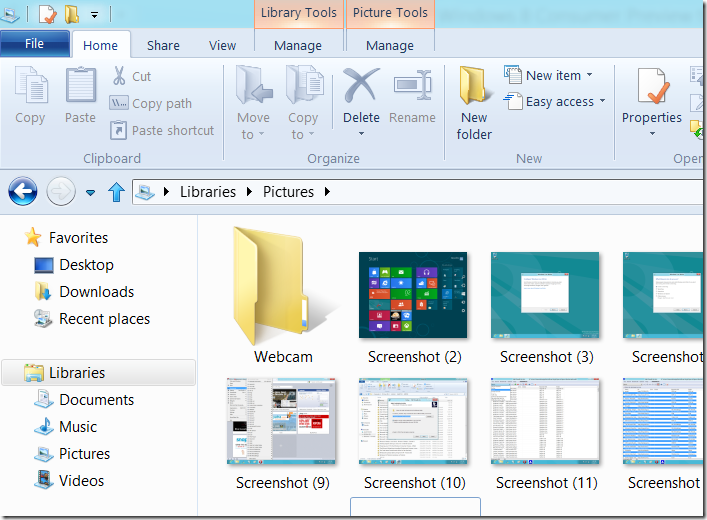Screen dimensions: 707x520
Task: Open Music library
Action: (x=65, y=427)
